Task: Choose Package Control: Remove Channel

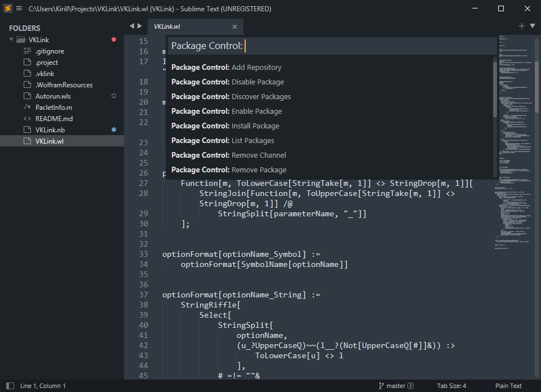Action: (330, 155)
